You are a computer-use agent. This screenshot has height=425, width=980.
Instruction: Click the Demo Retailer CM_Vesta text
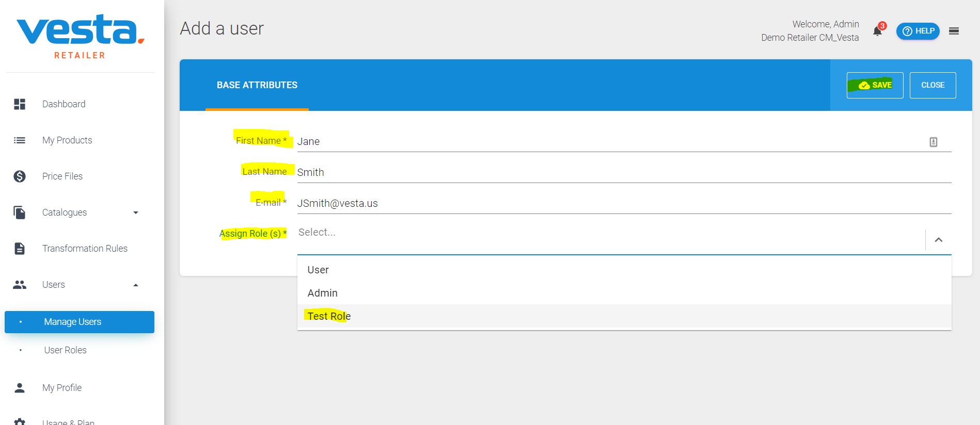(810, 38)
